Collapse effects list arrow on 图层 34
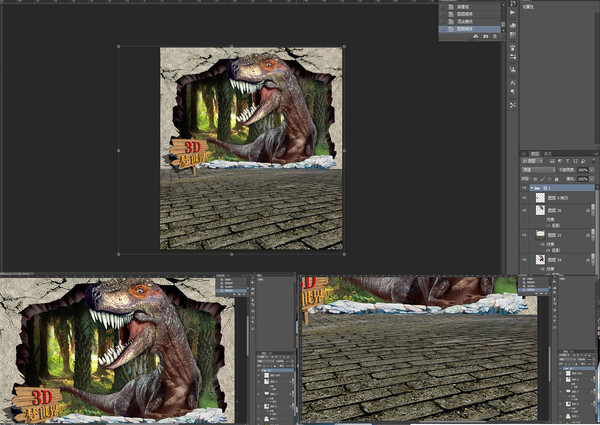Viewport: 600px width, 425px height. click(592, 260)
